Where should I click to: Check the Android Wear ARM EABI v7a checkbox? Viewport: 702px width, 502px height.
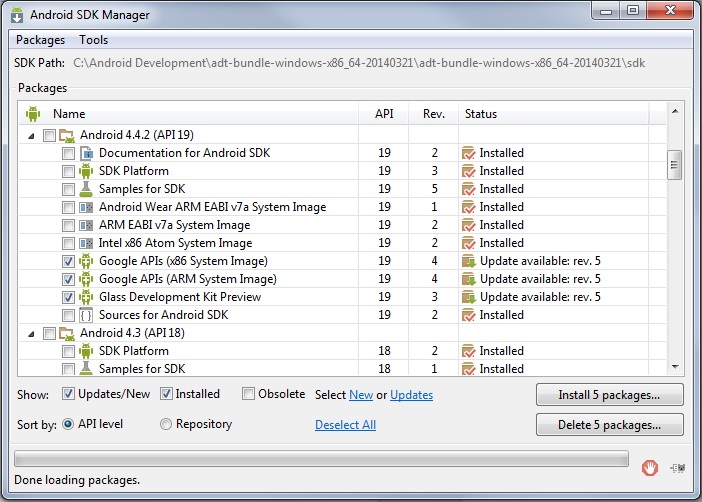pos(68,207)
